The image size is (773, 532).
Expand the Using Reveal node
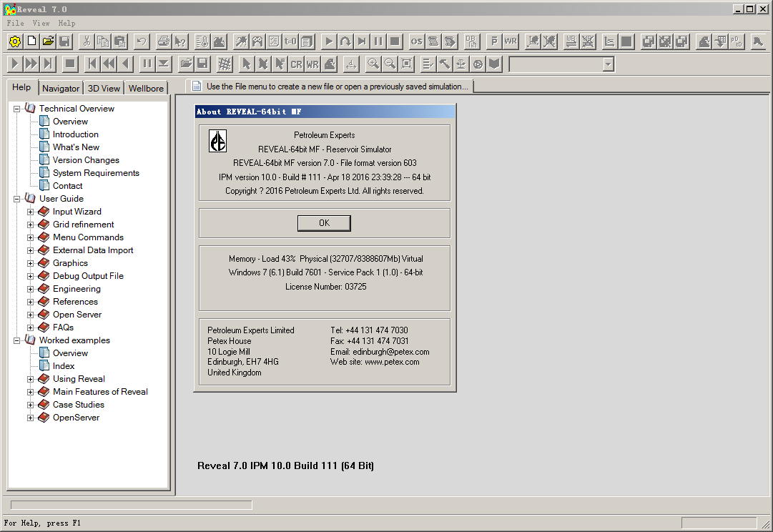coord(31,379)
